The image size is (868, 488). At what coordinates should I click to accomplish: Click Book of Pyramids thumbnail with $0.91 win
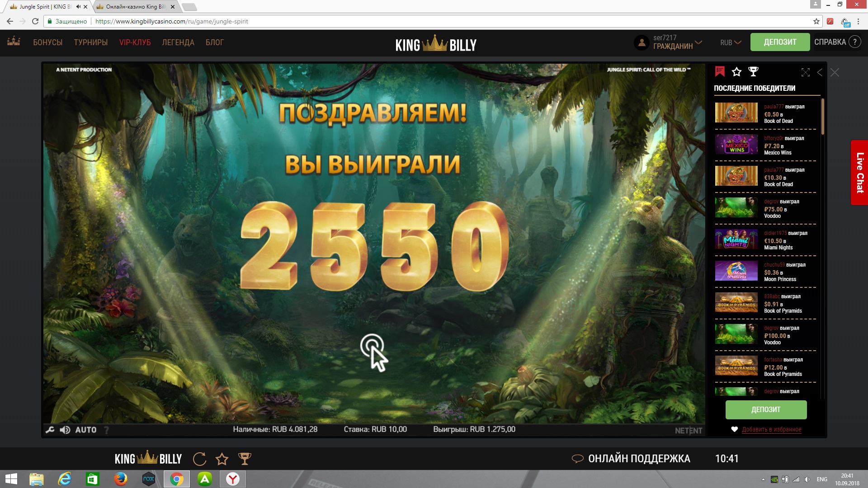736,302
